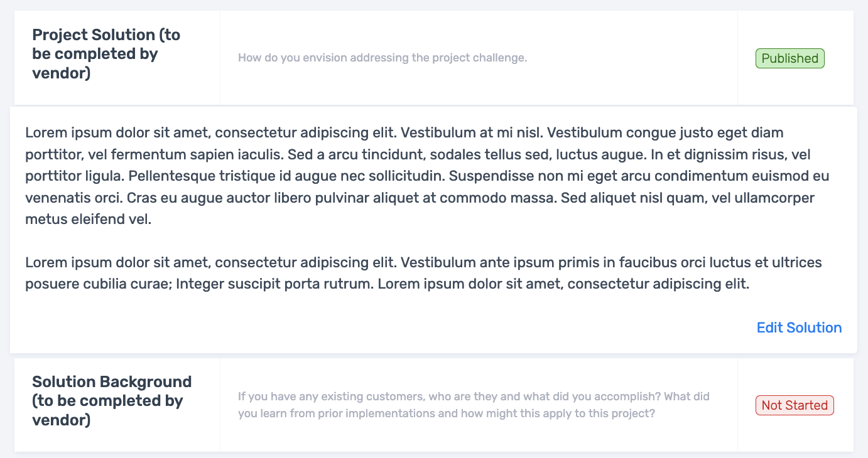868x458 pixels.
Task: Click the line starting 'porttitor ligula. Pellentesque'
Action: [x=427, y=176]
